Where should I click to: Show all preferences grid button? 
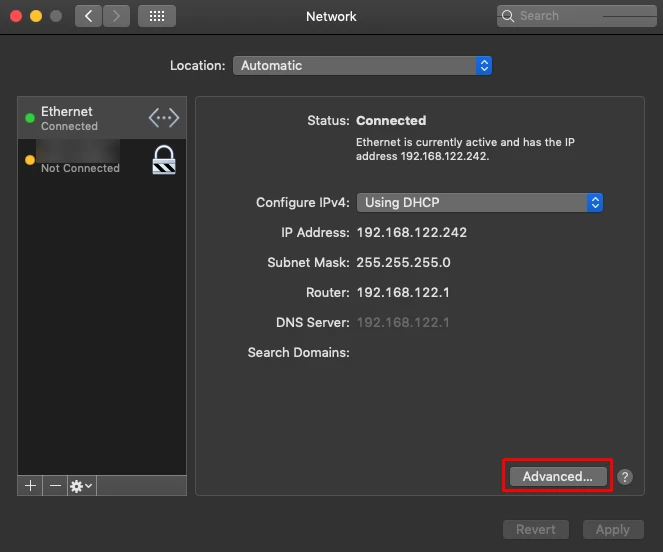pos(157,16)
